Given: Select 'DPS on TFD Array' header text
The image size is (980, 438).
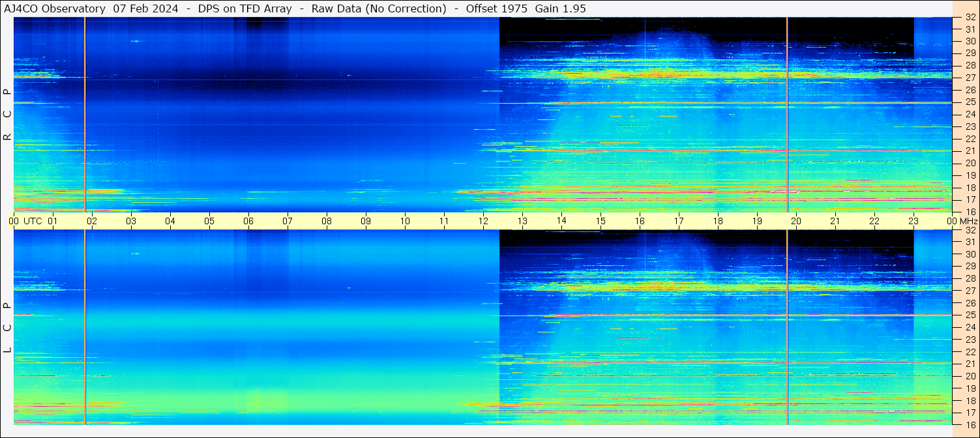Looking at the screenshot, I should click(245, 8).
